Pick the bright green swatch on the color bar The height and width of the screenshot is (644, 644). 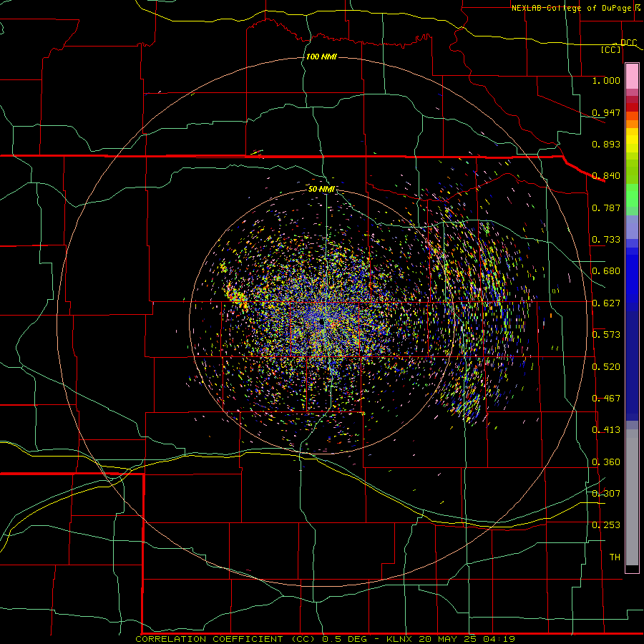(632, 195)
